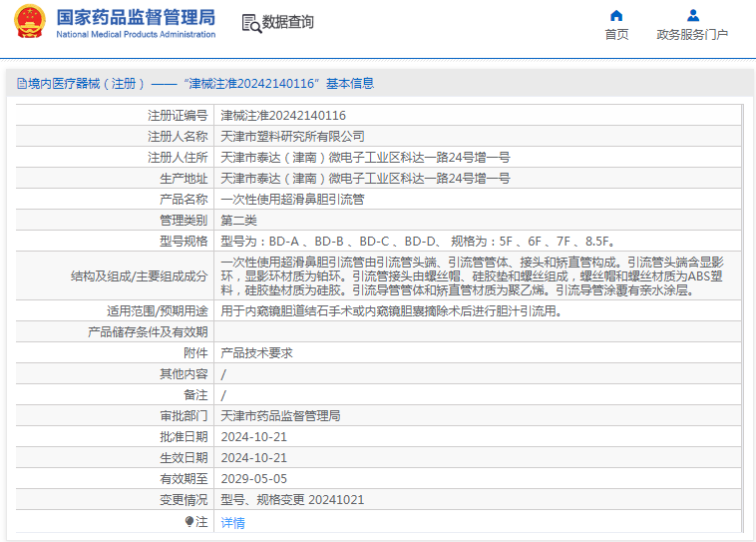Click 结构及组成/主要组成成分 label
This screenshot has height=542, width=756.
coord(140,276)
